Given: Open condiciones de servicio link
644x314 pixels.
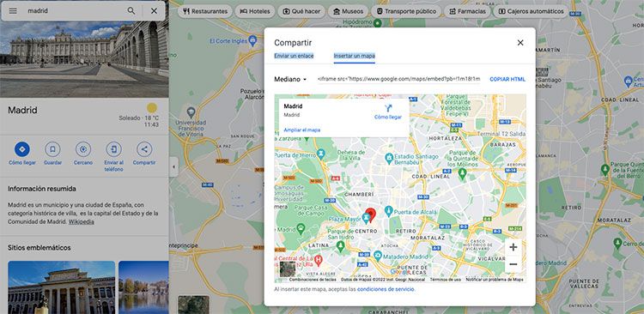Looking at the screenshot, I should pos(386,289).
